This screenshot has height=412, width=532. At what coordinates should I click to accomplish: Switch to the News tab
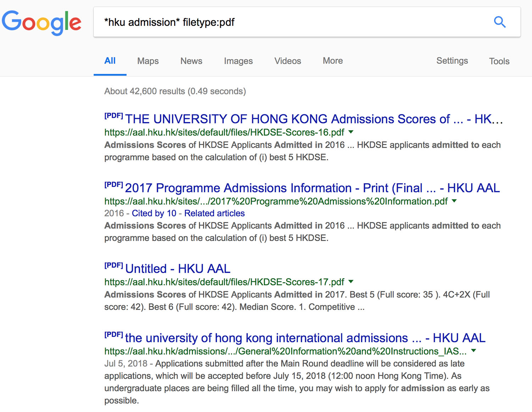[x=191, y=61]
